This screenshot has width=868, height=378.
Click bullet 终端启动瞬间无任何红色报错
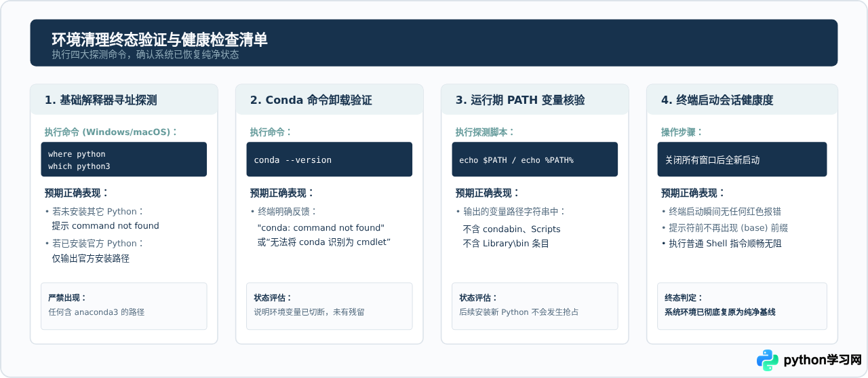722,211
